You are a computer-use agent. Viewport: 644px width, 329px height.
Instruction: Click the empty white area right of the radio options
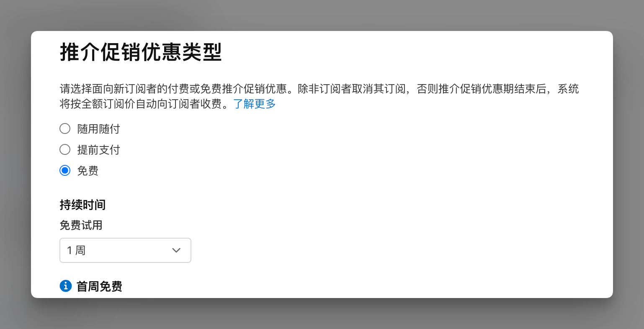pos(377,150)
